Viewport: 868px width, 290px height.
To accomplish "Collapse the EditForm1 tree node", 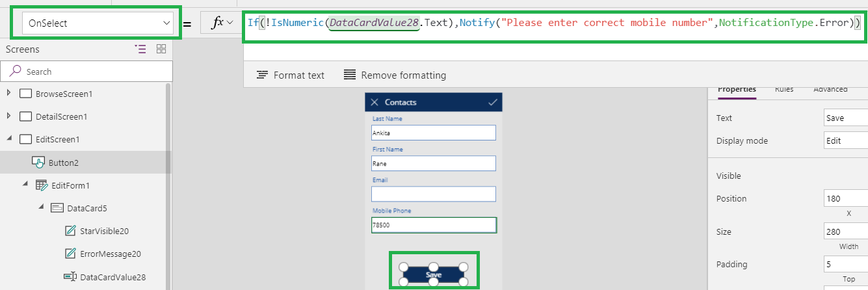I will click(x=25, y=185).
